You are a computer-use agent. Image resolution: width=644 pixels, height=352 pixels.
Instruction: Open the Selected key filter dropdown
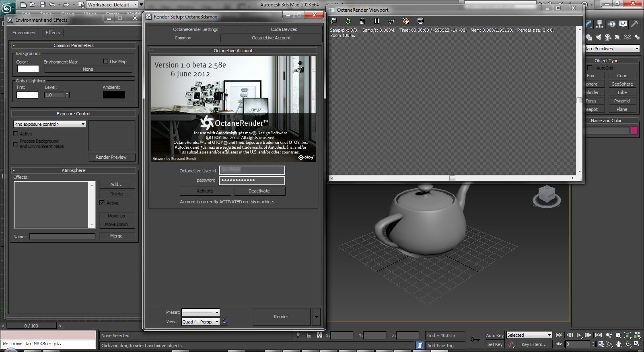tap(529, 335)
